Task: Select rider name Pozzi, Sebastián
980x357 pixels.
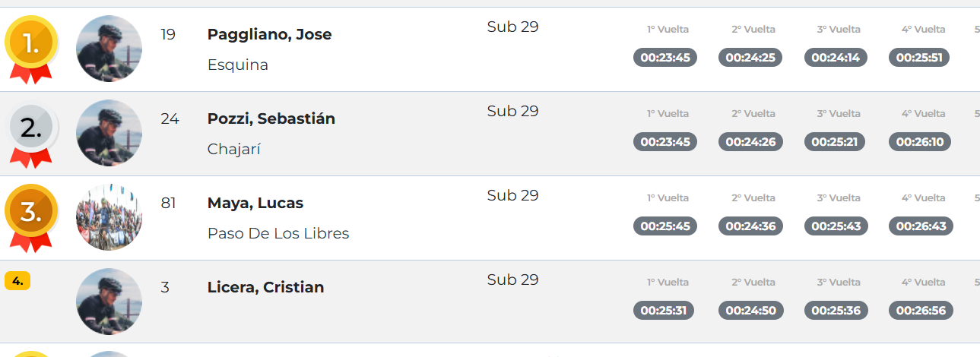Action: pos(271,119)
